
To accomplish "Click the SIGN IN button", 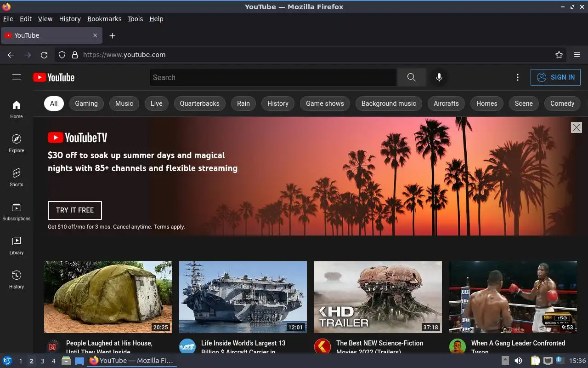I will [x=555, y=77].
